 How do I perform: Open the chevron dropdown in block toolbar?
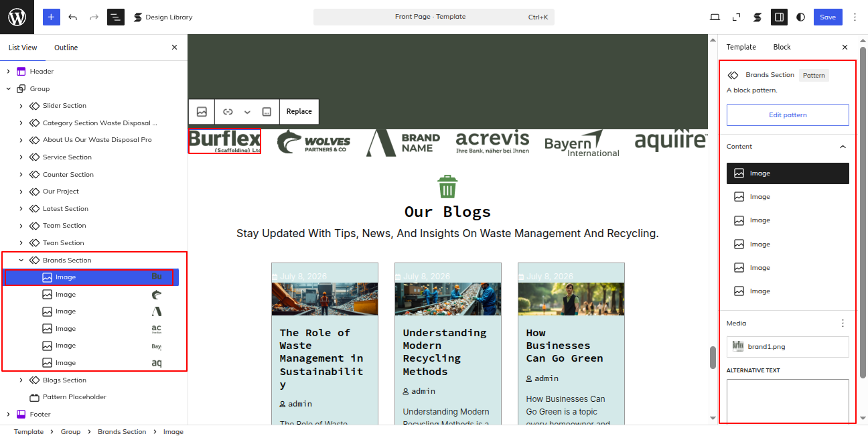click(x=247, y=112)
